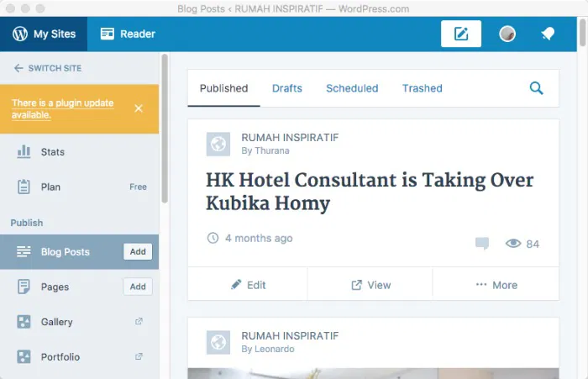Image resolution: width=588 pixels, height=379 pixels.
Task: Click the sidebar scrollbar
Action: (165, 129)
